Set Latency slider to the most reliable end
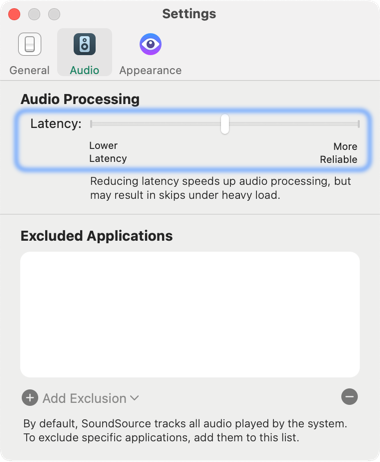 point(358,124)
